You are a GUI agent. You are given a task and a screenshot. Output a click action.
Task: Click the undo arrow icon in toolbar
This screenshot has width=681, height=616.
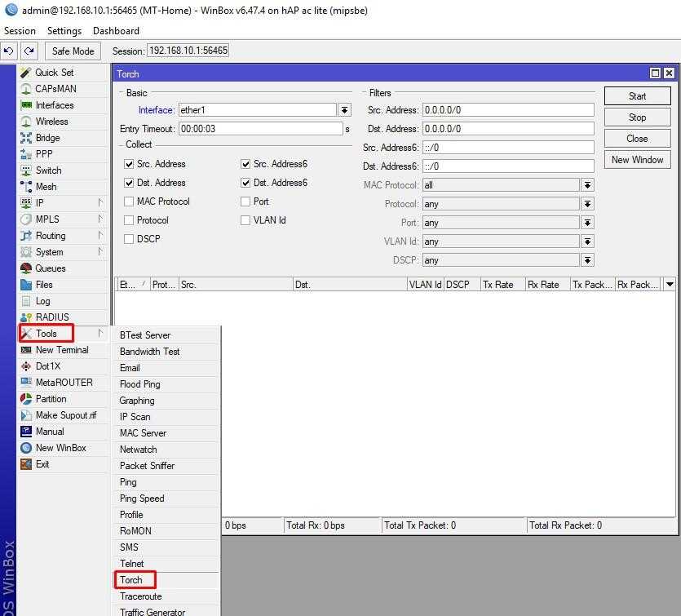(x=9, y=51)
